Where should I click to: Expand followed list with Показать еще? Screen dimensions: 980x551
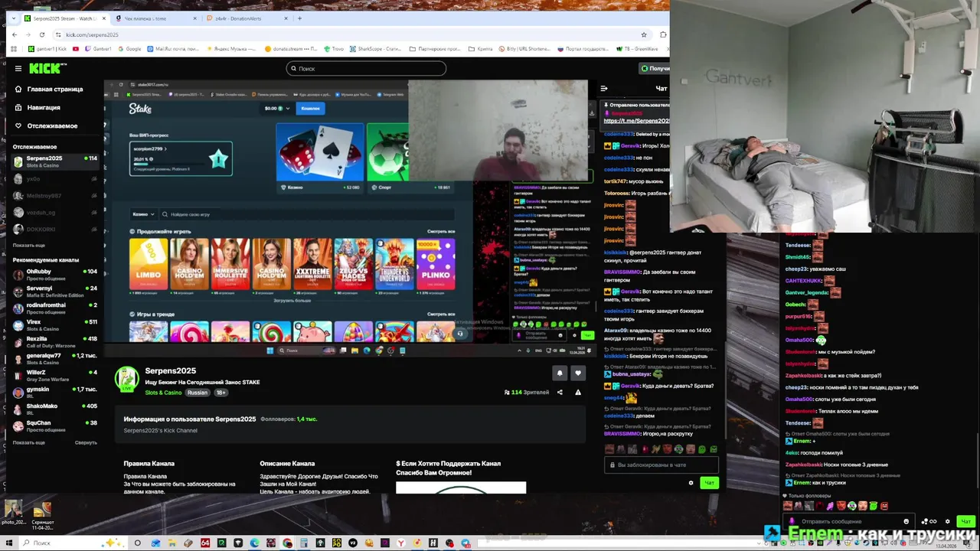pos(28,246)
